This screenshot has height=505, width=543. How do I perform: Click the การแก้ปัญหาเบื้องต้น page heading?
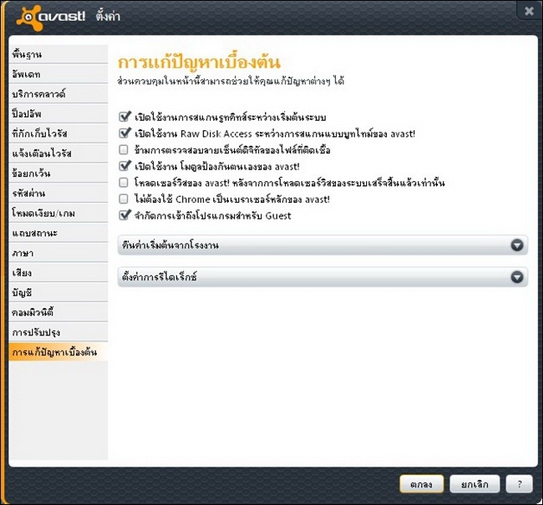click(x=199, y=63)
